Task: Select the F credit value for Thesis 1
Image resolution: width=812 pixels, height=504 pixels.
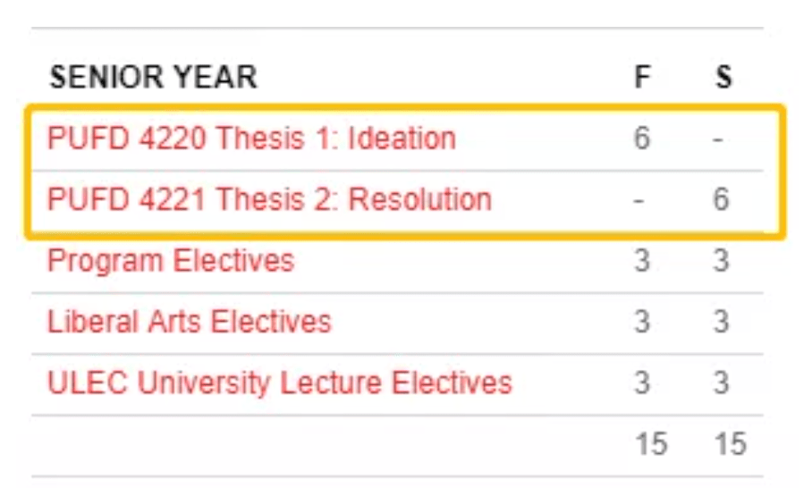Action: 641,139
